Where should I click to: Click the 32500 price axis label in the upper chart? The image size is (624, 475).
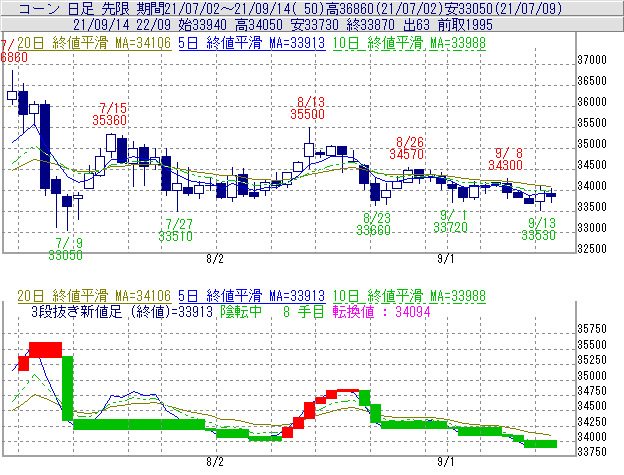click(592, 249)
